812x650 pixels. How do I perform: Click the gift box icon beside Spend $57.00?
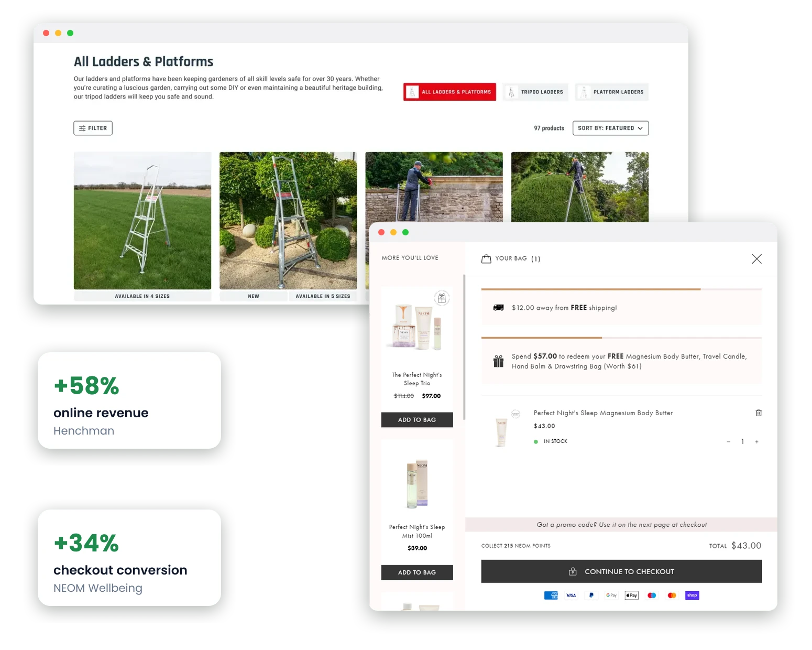coord(498,361)
